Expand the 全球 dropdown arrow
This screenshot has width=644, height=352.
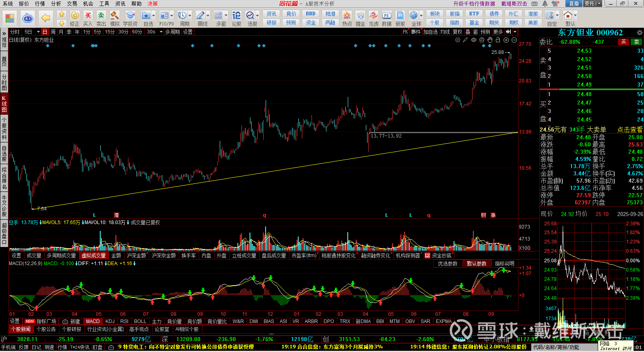point(421,16)
